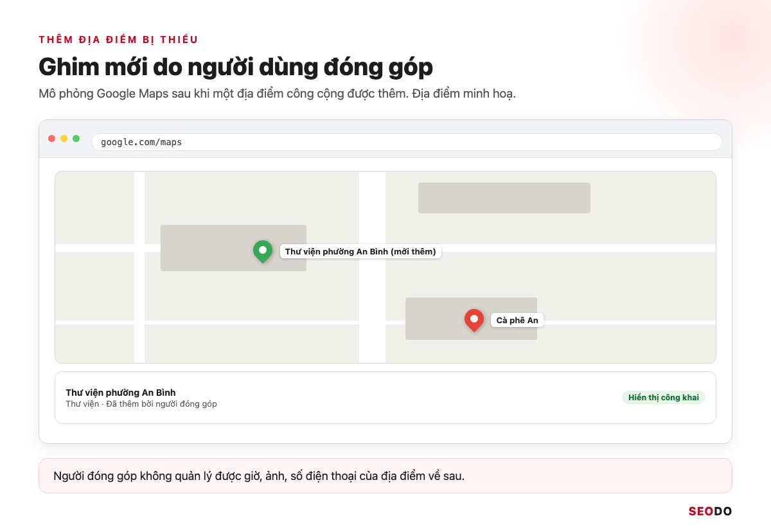
Task: Click the SEODO logo
Action: [x=710, y=511]
